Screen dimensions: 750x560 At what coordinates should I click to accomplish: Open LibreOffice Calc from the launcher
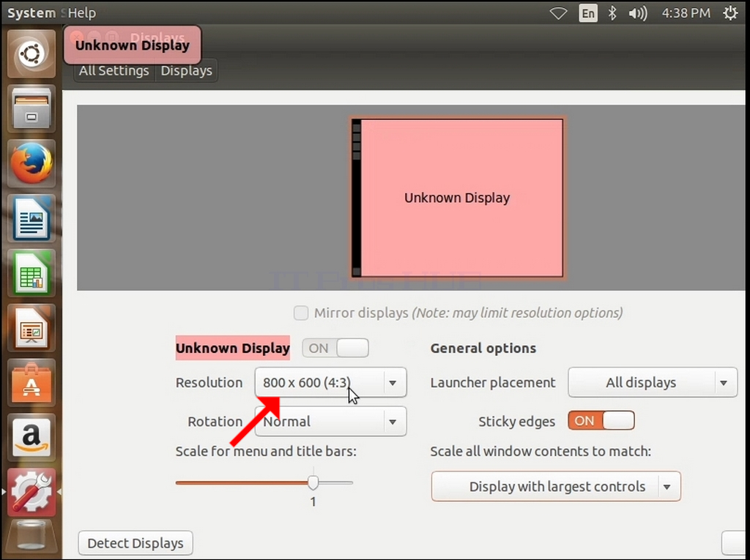click(31, 273)
